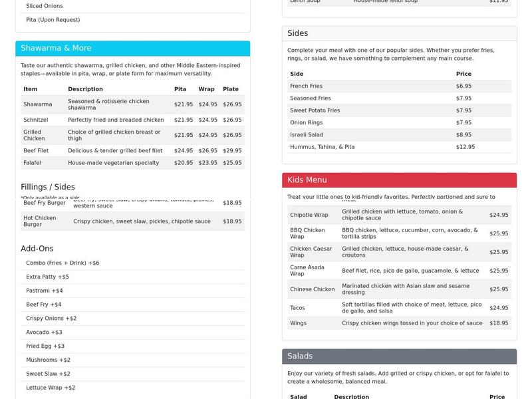Click the Pita column header

pos(180,89)
